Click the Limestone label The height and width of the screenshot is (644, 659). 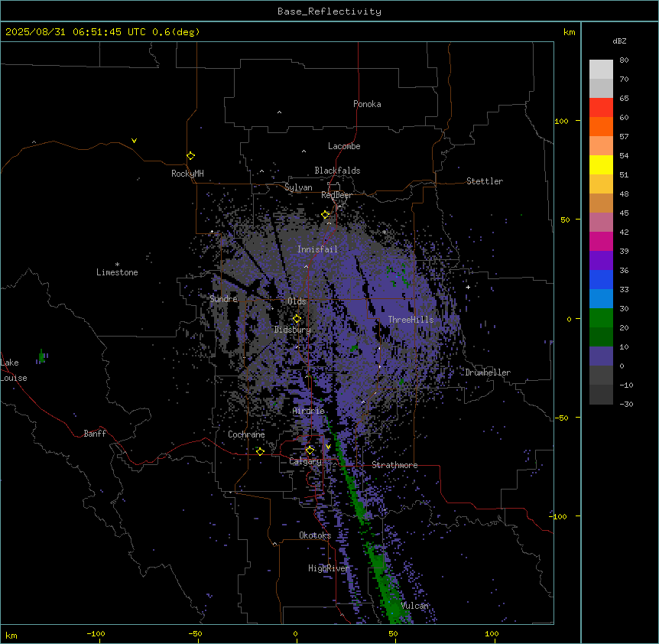coord(117,272)
